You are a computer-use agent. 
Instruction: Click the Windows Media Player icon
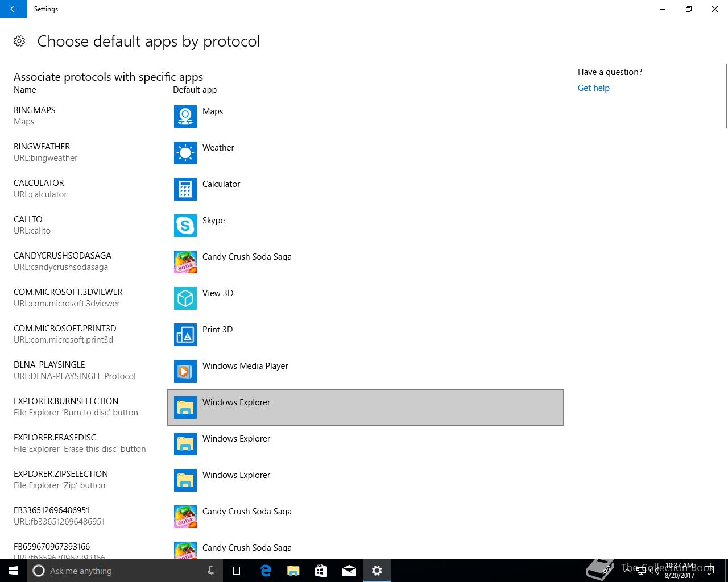coord(185,371)
